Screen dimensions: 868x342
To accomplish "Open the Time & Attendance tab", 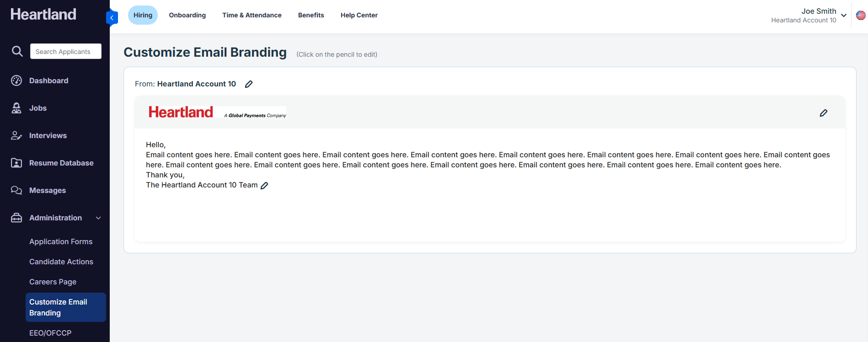I will (252, 15).
